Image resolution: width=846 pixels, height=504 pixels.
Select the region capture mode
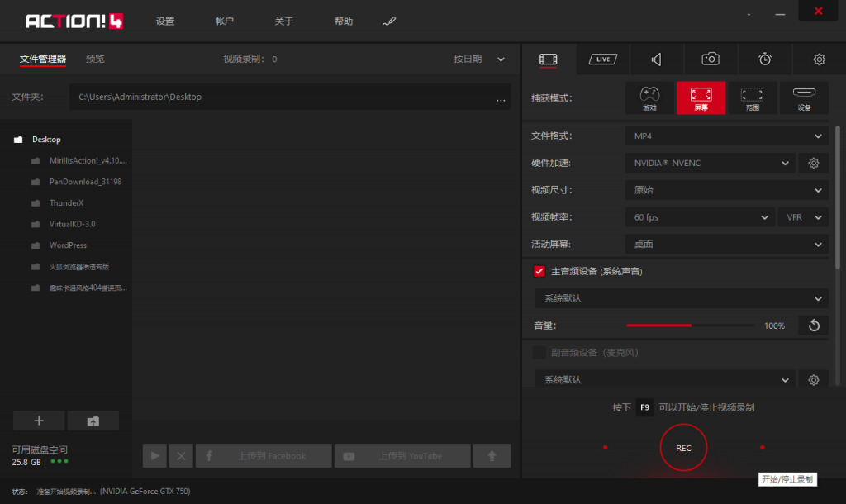click(x=751, y=98)
